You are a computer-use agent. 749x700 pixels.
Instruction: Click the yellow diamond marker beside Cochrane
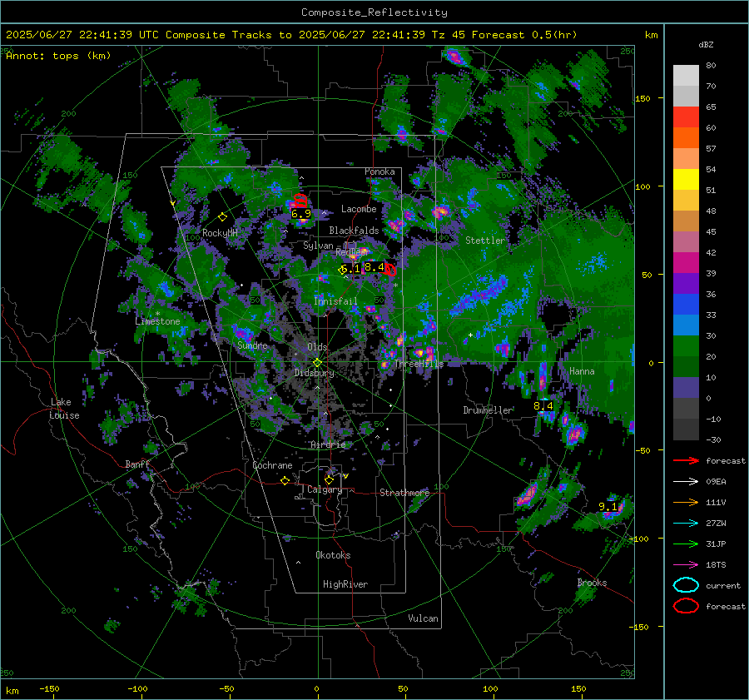[x=285, y=480]
